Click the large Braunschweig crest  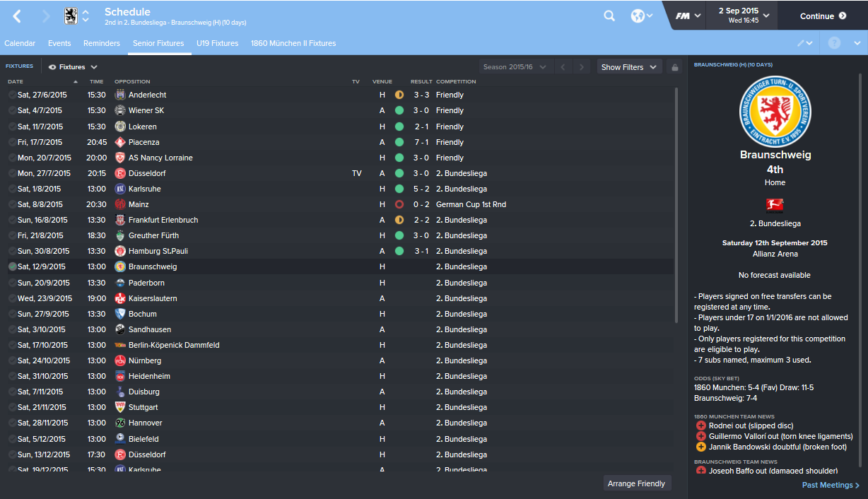pyautogui.click(x=775, y=111)
